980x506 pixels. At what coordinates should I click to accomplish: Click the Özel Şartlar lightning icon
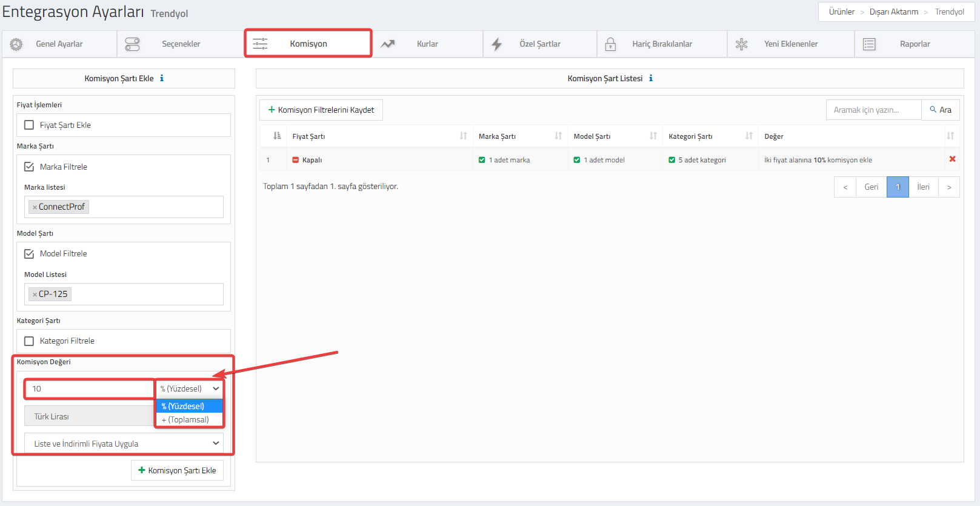click(497, 44)
